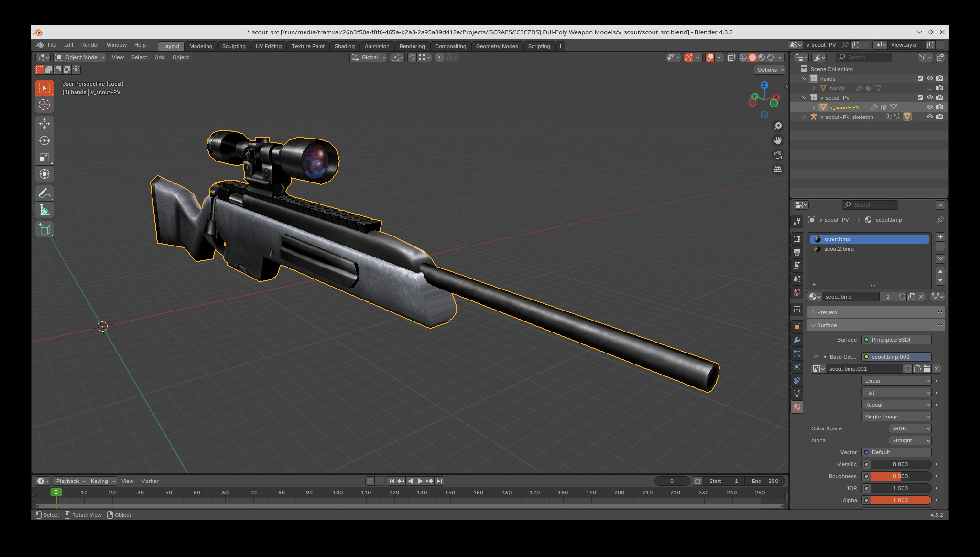The width and height of the screenshot is (980, 557).
Task: Activate the Rotate tool
Action: point(44,140)
